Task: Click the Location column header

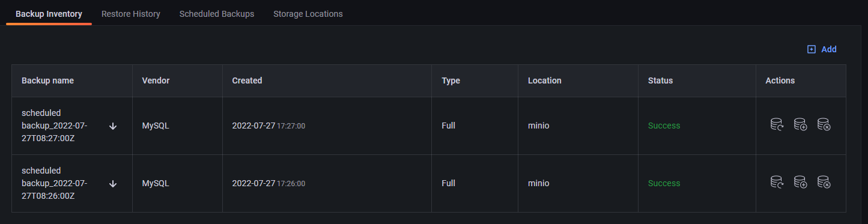Action: (x=545, y=80)
